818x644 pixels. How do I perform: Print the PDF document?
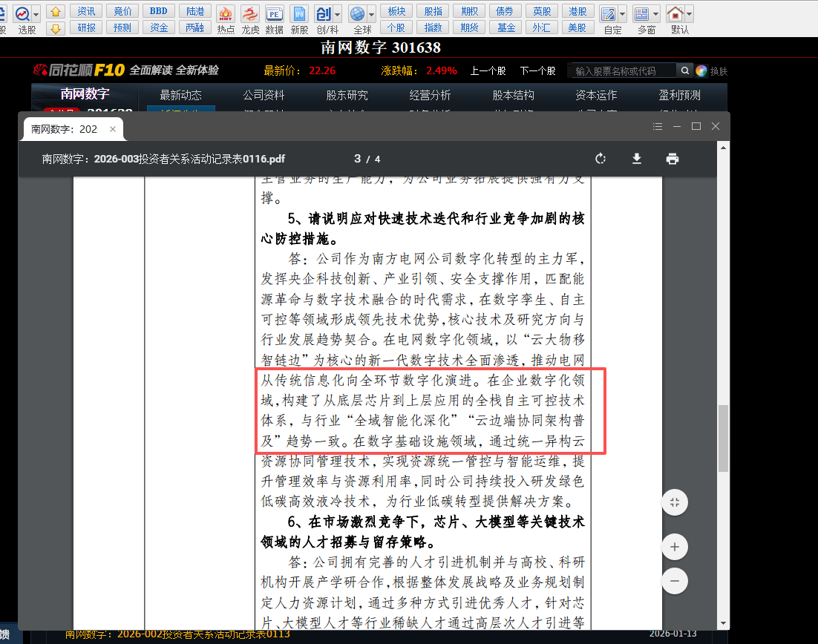(673, 159)
